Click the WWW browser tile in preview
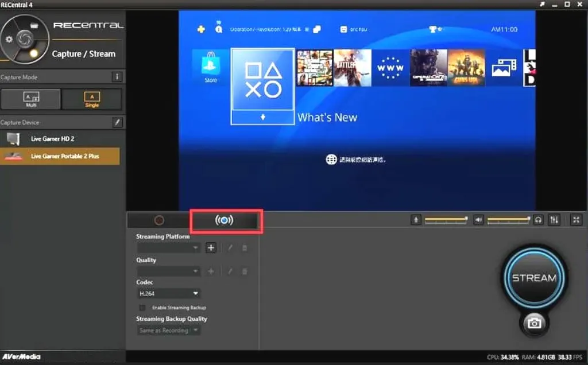 390,68
